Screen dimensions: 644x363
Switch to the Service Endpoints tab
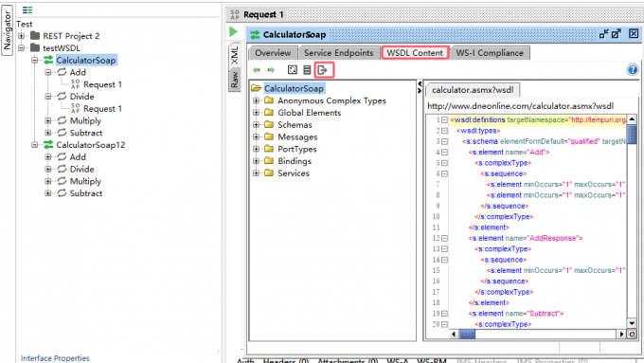tap(338, 53)
